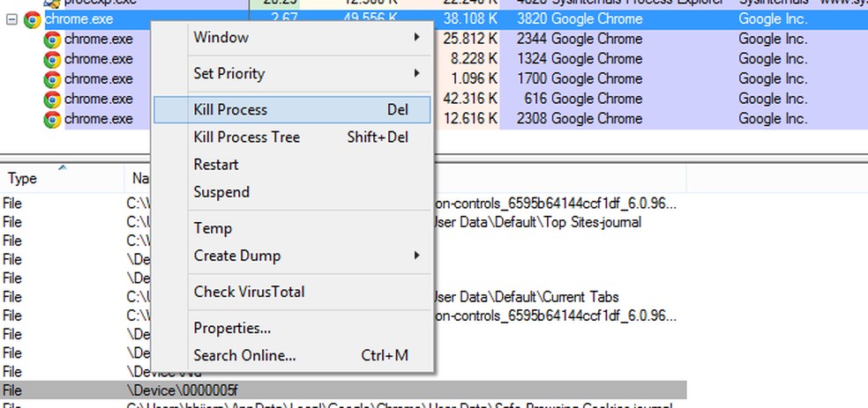The width and height of the screenshot is (868, 408).
Task: Open Properties... from context menu
Action: (x=292, y=329)
